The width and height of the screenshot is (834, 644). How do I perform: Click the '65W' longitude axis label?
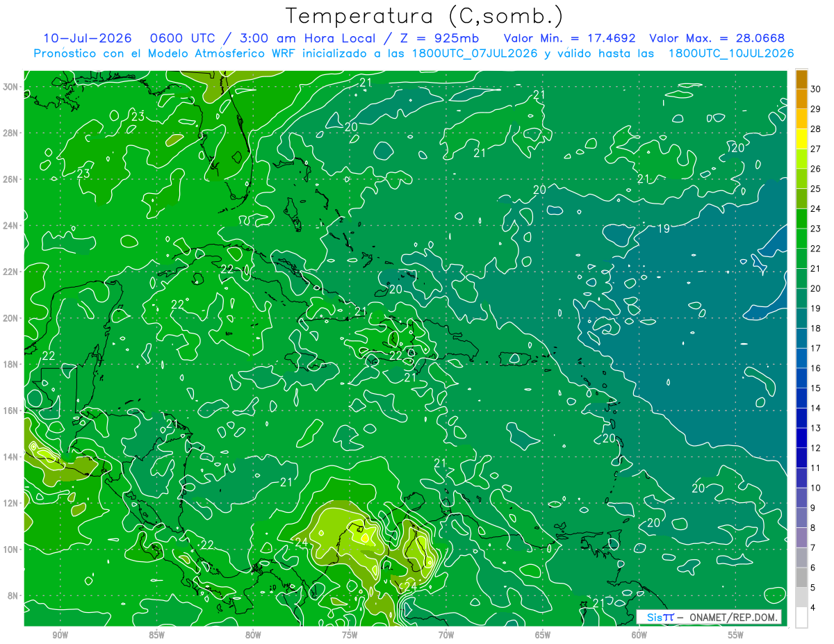543,635
